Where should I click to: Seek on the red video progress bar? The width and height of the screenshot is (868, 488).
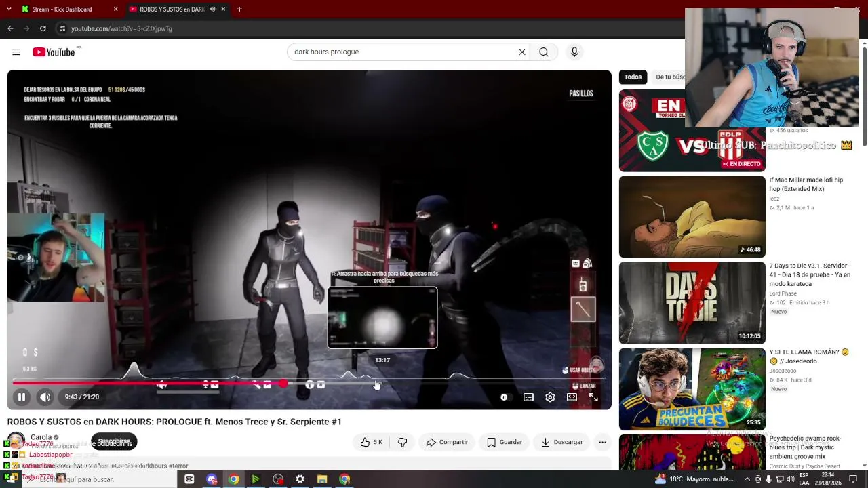309,384
